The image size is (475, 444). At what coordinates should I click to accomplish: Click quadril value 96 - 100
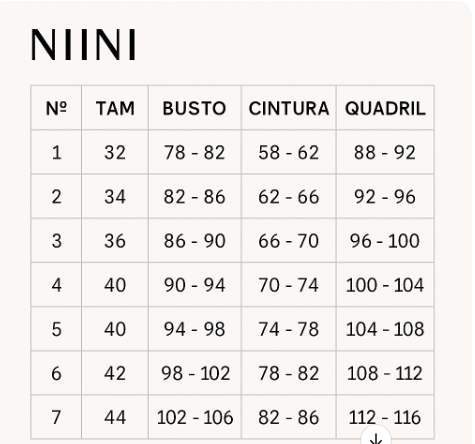click(x=385, y=241)
